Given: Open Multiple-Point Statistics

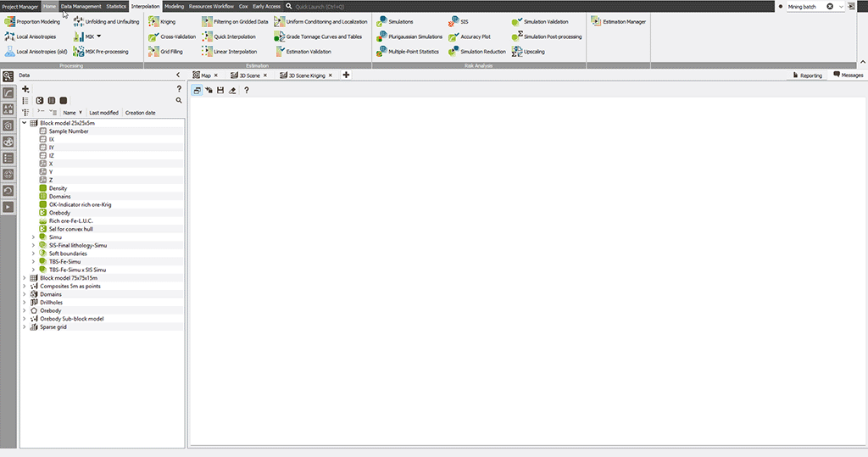Looking at the screenshot, I should (x=408, y=52).
